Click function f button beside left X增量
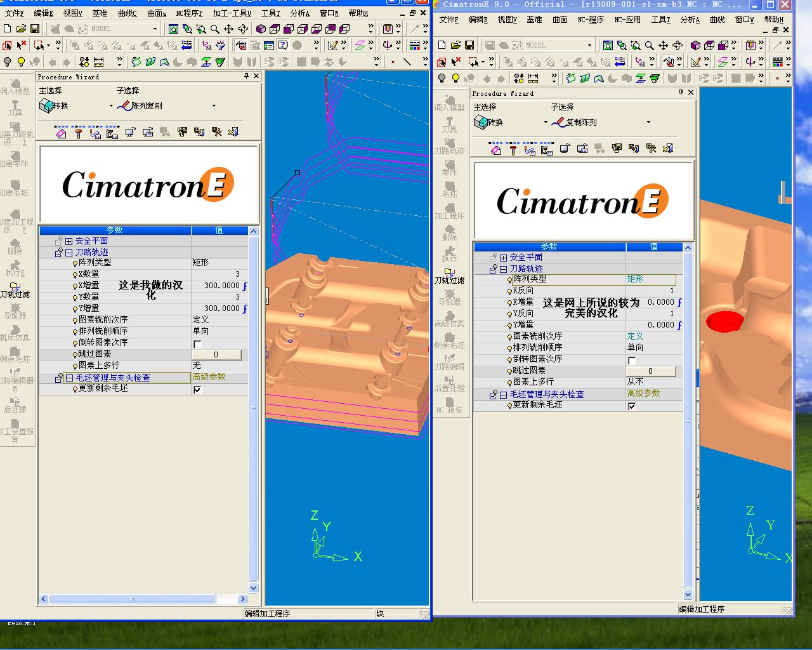The width and height of the screenshot is (812, 650). click(245, 286)
